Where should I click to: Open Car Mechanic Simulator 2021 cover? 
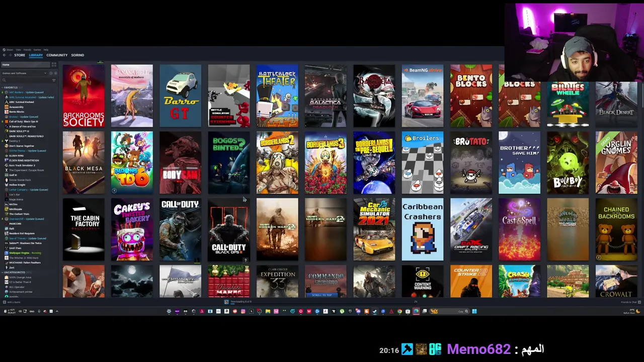tap(374, 229)
